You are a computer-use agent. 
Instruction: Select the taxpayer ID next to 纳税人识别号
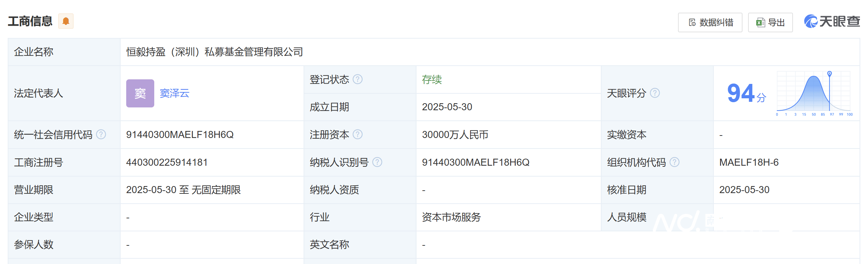tap(476, 162)
